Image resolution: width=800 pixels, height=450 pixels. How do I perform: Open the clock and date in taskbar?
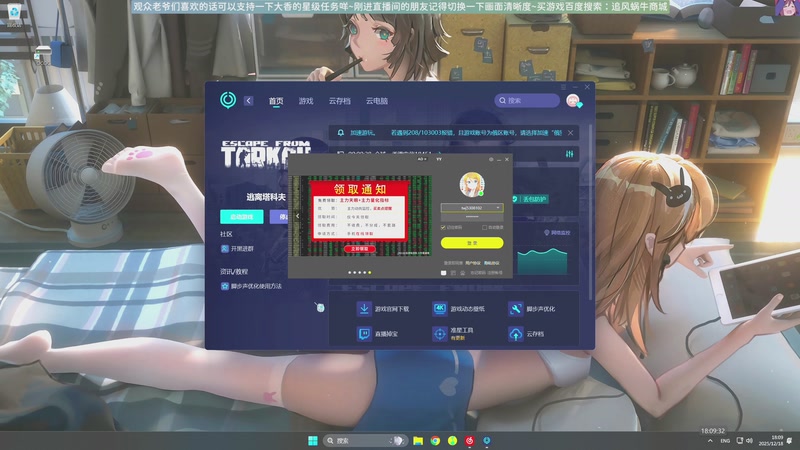(x=770, y=440)
